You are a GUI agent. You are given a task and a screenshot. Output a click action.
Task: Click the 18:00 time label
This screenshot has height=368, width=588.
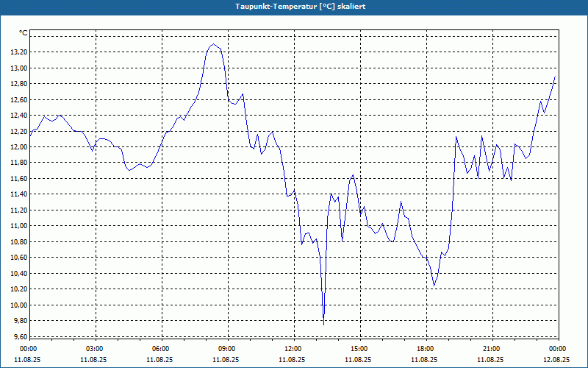click(x=425, y=349)
